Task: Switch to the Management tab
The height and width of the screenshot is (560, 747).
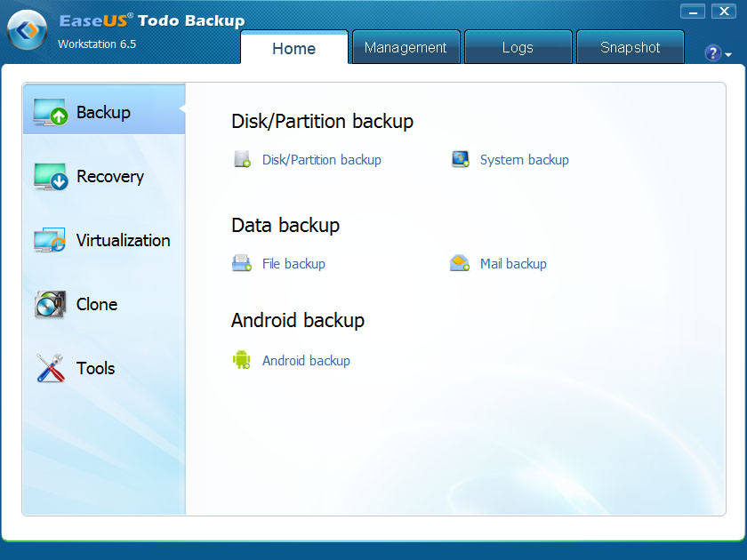Action: click(x=406, y=48)
